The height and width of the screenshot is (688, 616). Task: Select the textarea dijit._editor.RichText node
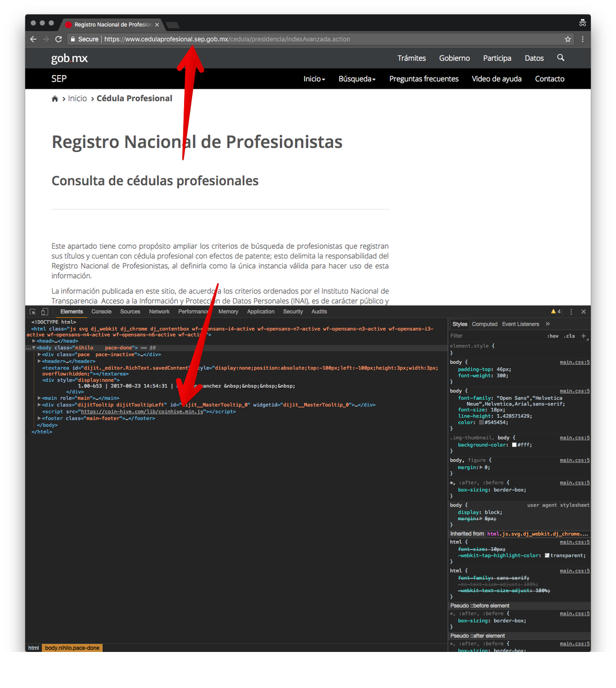[240, 371]
